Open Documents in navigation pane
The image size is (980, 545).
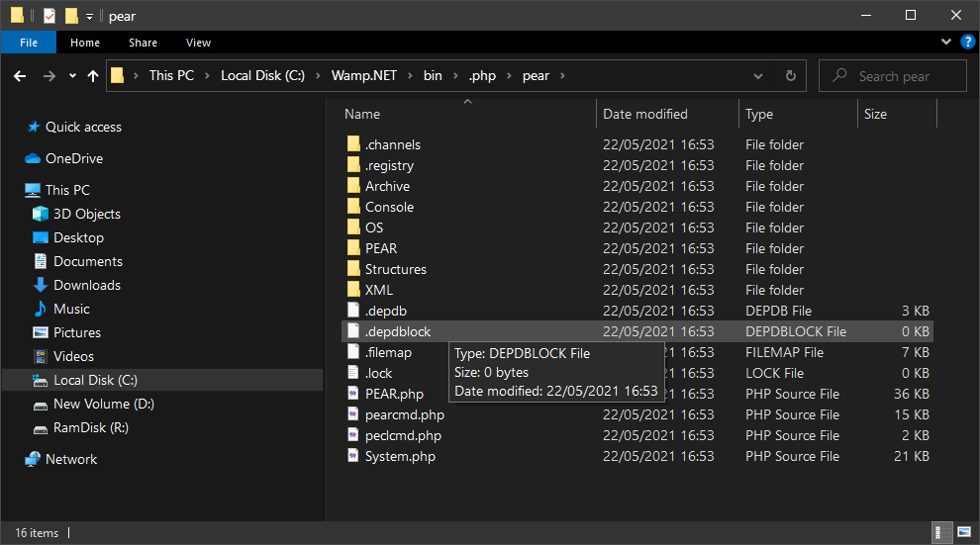coord(88,261)
